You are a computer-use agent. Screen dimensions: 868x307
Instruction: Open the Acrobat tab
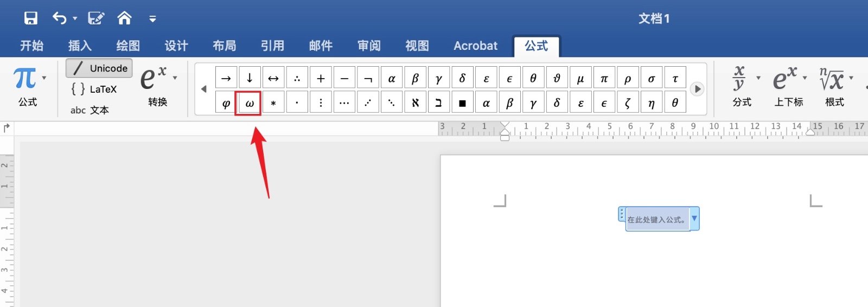(475, 46)
